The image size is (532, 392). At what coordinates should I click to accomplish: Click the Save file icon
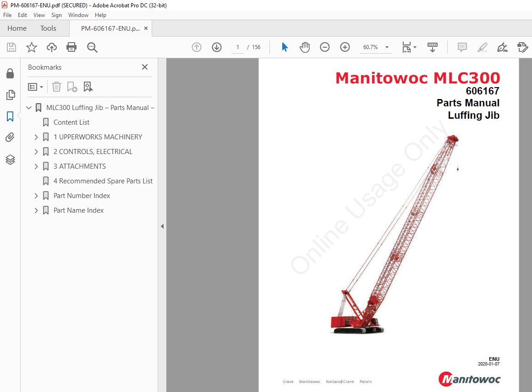click(x=11, y=47)
